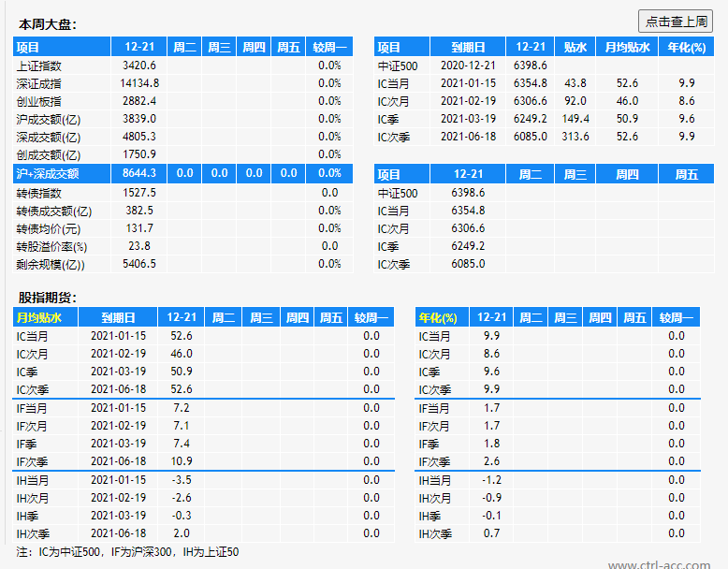Click the 1.8 IF季 annualized value
This screenshot has width=728, height=569.
tap(491, 444)
